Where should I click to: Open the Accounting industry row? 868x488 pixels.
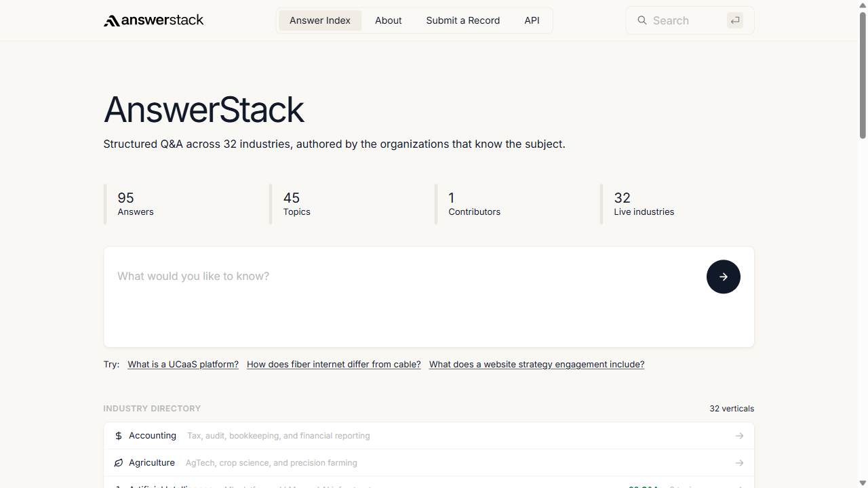tap(429, 436)
